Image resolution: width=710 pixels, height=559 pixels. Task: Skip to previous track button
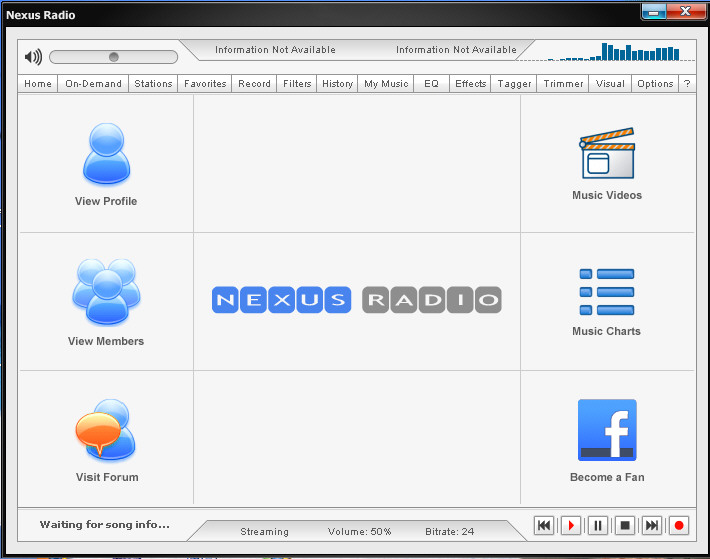click(544, 526)
